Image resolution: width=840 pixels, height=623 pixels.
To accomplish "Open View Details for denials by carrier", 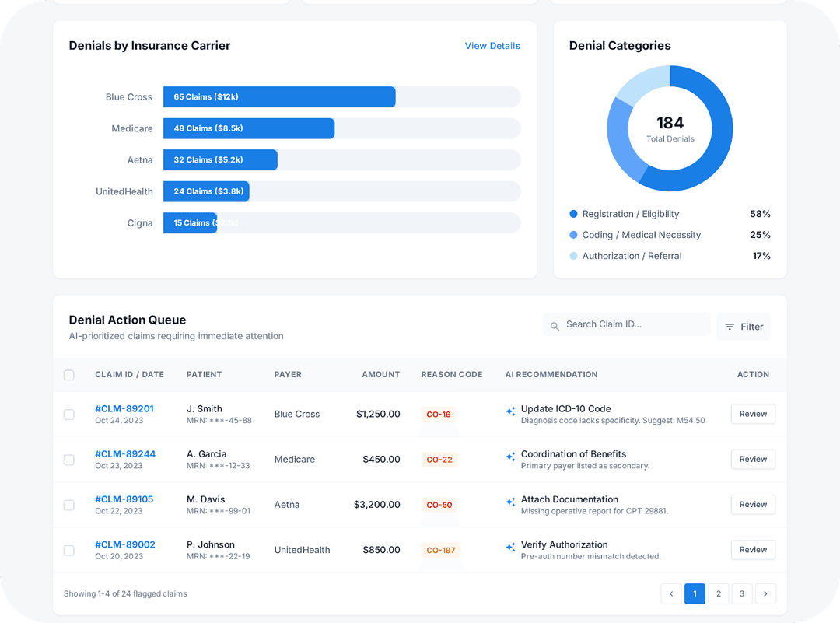I will click(x=492, y=46).
